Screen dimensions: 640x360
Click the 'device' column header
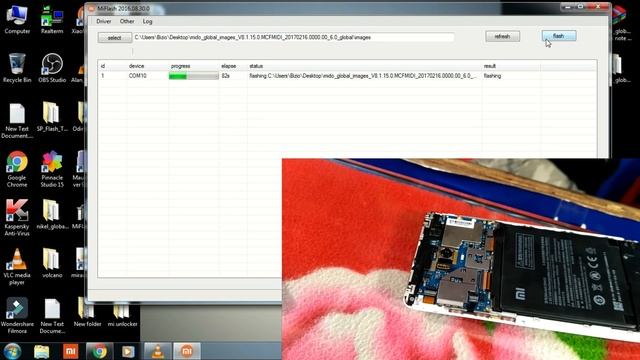point(136,66)
